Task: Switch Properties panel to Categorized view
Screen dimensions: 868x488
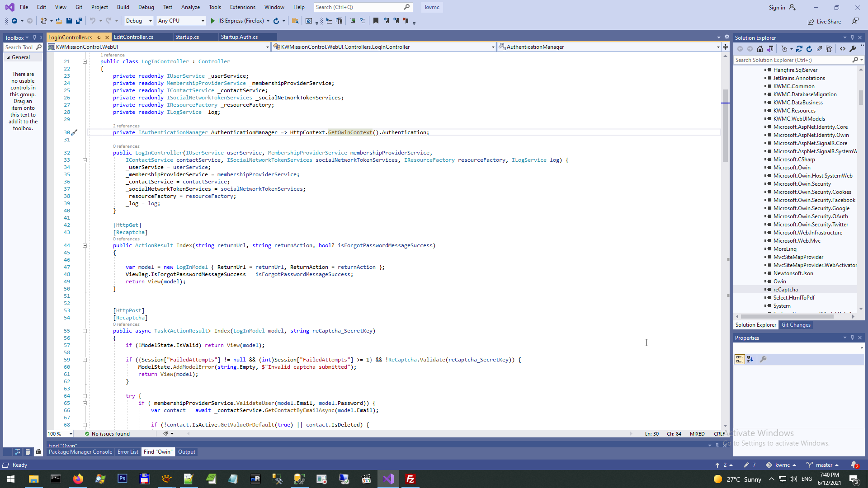Action: tap(740, 359)
